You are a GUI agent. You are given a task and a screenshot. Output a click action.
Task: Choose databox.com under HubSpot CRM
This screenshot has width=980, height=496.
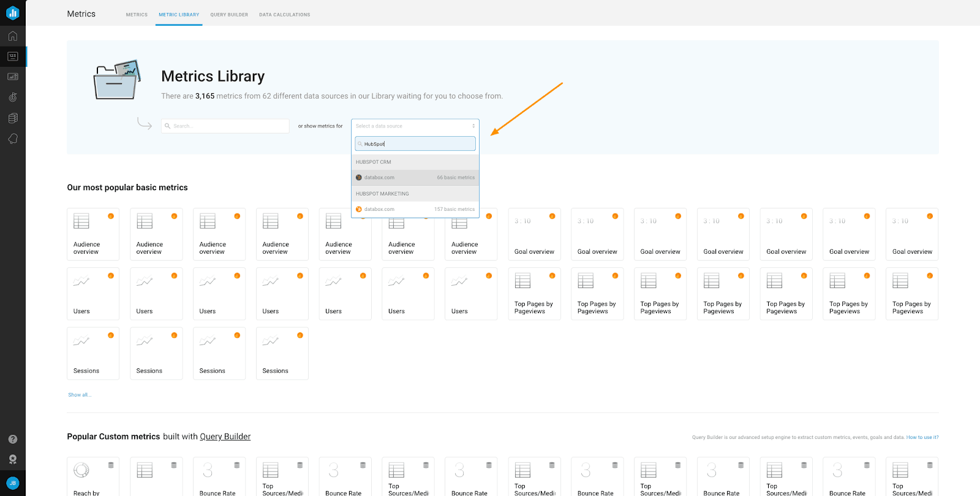[x=415, y=178]
